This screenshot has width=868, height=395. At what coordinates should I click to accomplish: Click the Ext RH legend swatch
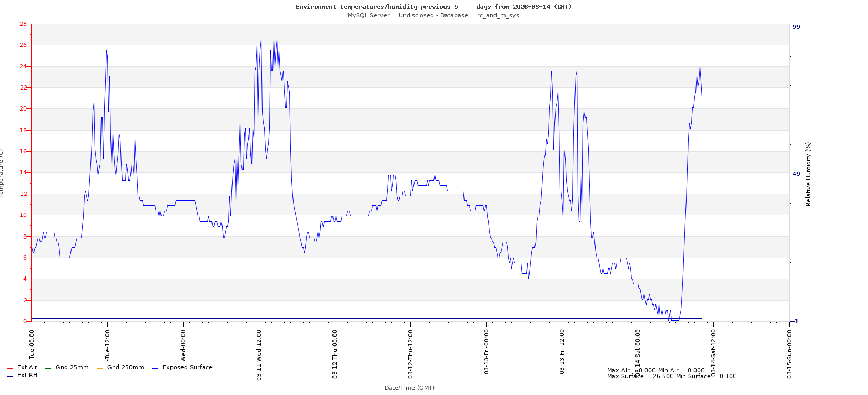tap(9, 376)
